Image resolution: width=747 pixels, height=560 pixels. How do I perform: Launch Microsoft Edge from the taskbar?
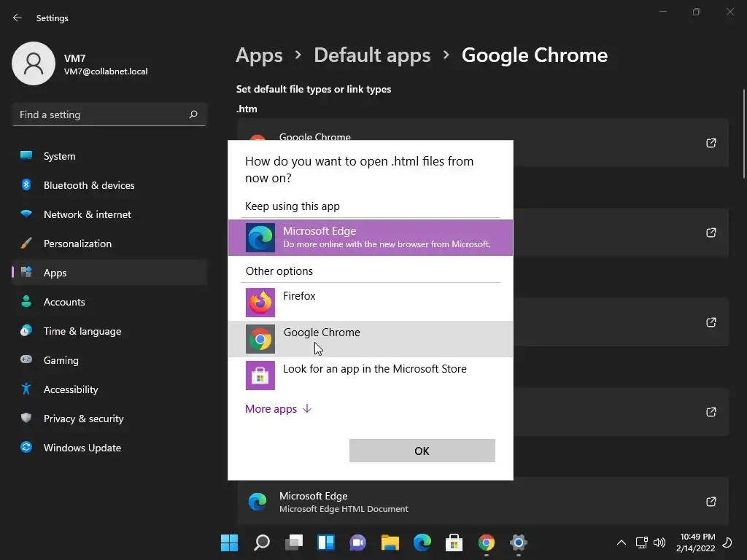422,542
